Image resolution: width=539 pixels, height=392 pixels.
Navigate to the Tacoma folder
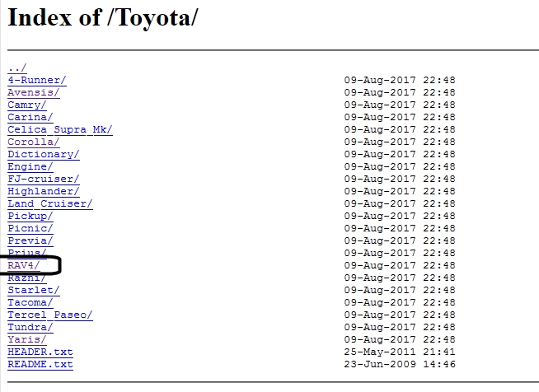(30, 302)
